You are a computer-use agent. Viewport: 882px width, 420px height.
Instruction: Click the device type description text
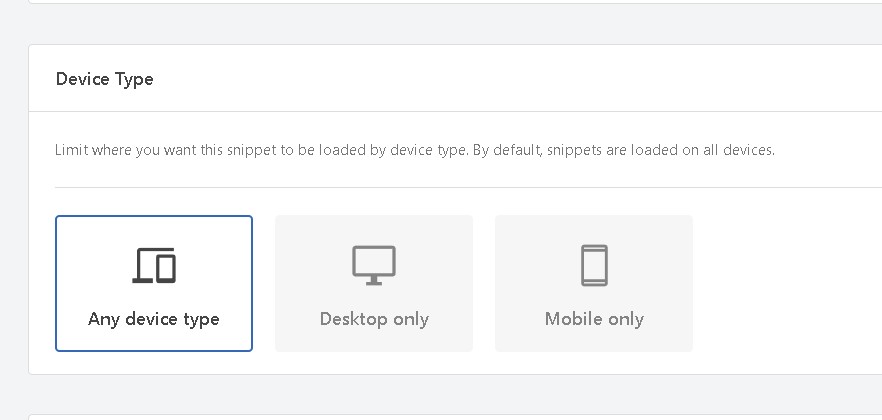click(414, 151)
